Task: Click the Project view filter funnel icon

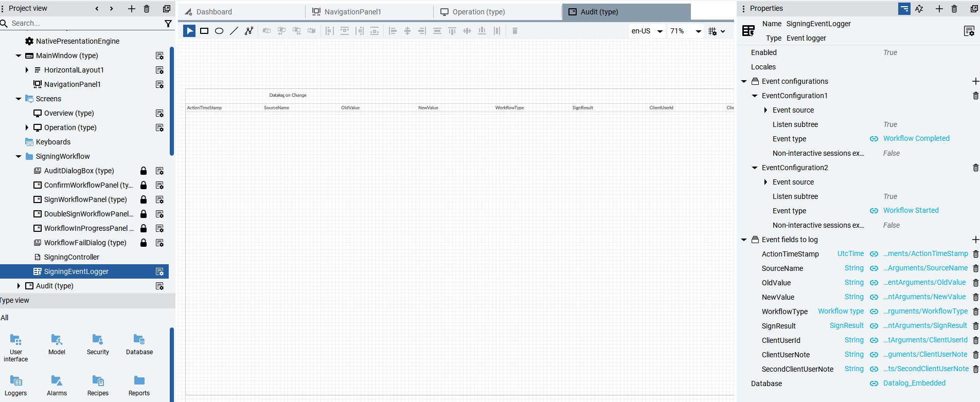Action: click(168, 23)
